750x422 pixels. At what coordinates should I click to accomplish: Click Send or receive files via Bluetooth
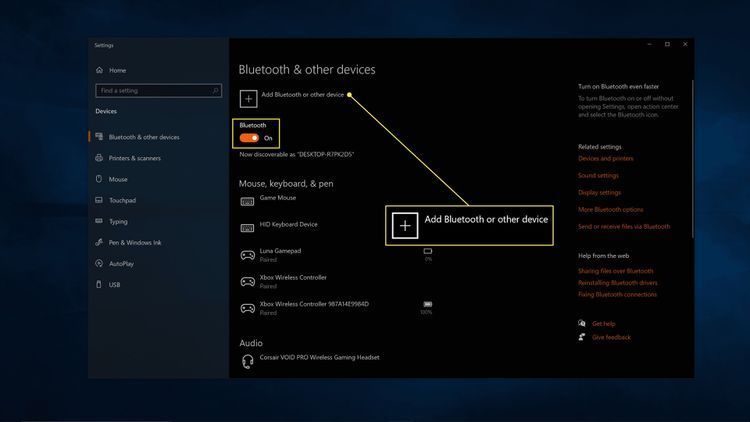coord(623,226)
